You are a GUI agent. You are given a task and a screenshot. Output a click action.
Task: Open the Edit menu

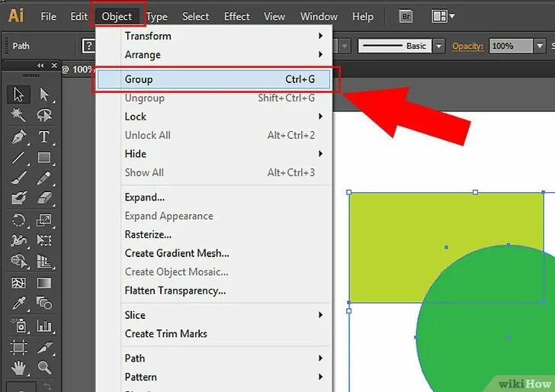pyautogui.click(x=79, y=16)
